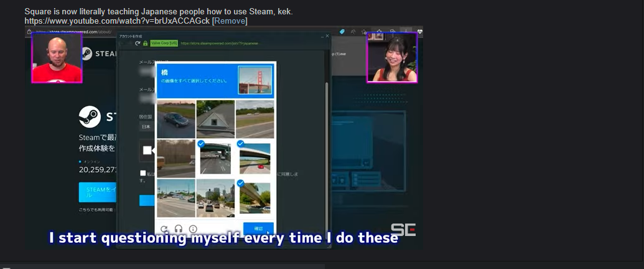Image resolution: width=644 pixels, height=269 pixels.
Task: Click the read aloud icon in browser toolbar
Action: click(353, 32)
